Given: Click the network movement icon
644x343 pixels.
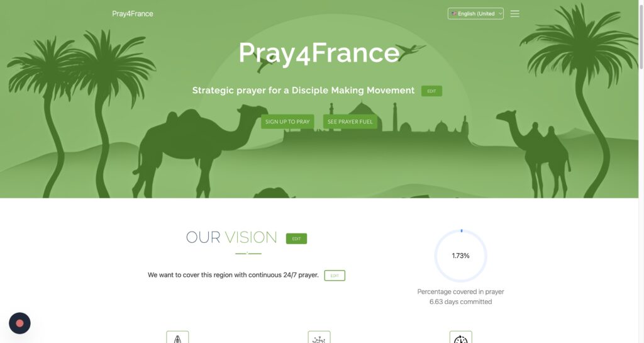Looking at the screenshot, I should tap(319, 337).
